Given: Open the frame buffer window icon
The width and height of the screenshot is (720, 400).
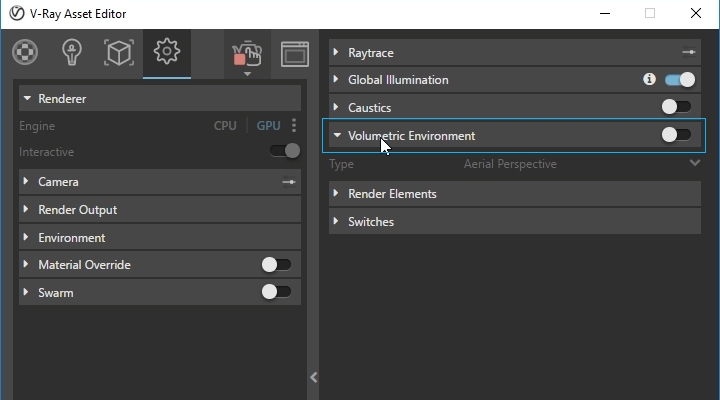Looking at the screenshot, I should pos(293,53).
